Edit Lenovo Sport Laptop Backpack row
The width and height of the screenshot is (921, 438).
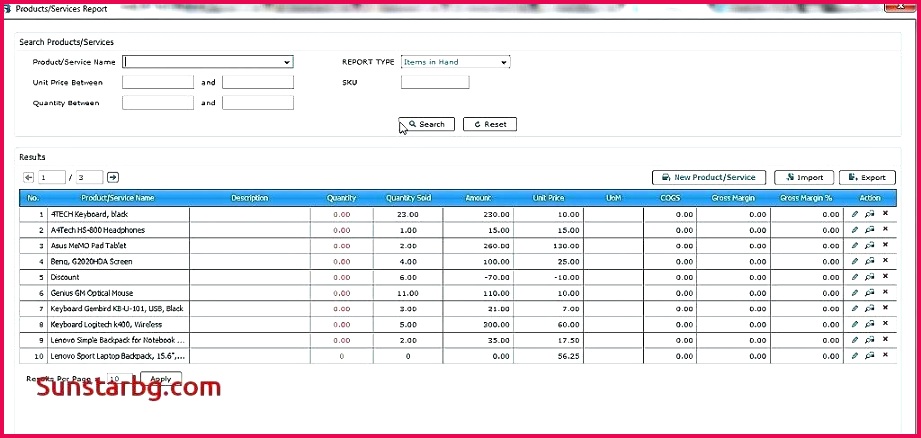pyautogui.click(x=855, y=356)
